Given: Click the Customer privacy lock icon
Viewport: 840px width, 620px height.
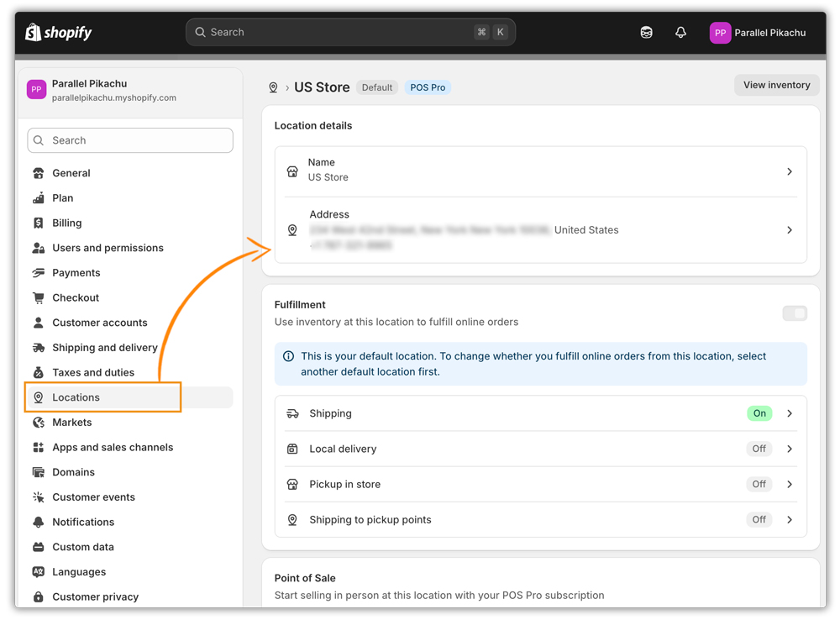Looking at the screenshot, I should [x=39, y=597].
